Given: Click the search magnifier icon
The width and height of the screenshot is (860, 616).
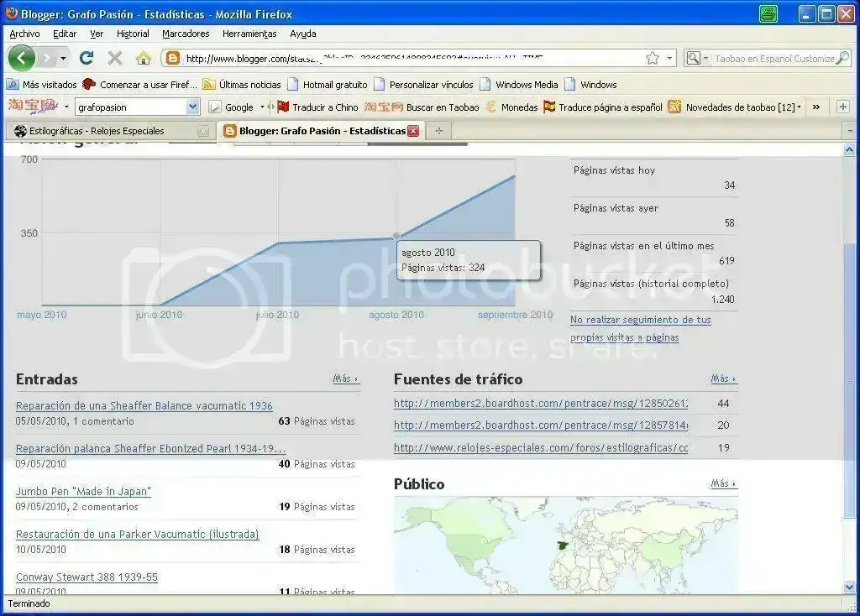Looking at the screenshot, I should pyautogui.click(x=842, y=58).
